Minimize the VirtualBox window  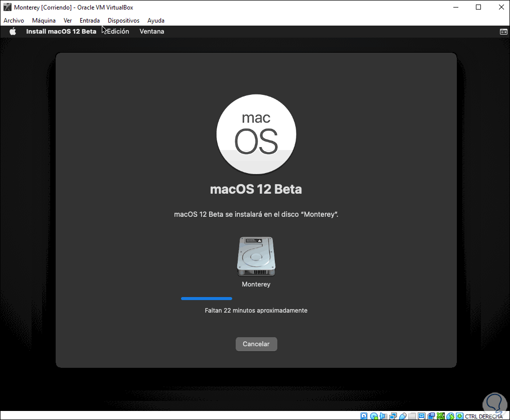456,7
